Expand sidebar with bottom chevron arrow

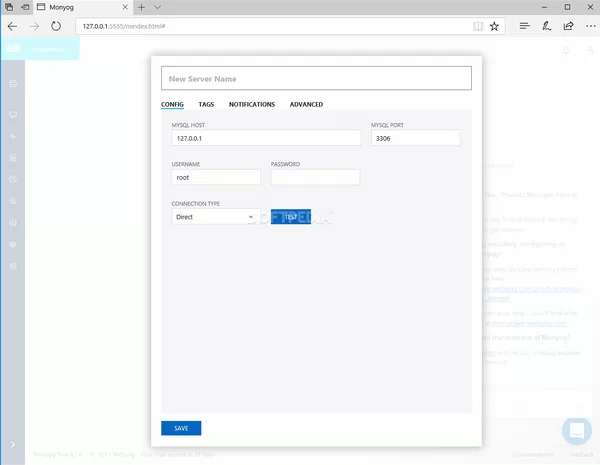tap(13, 444)
